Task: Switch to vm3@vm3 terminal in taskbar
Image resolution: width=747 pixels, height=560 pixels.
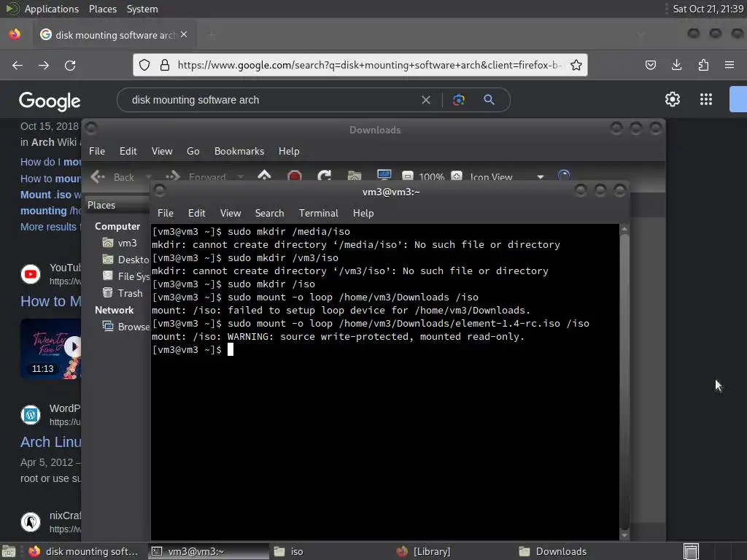Action: pyautogui.click(x=208, y=551)
